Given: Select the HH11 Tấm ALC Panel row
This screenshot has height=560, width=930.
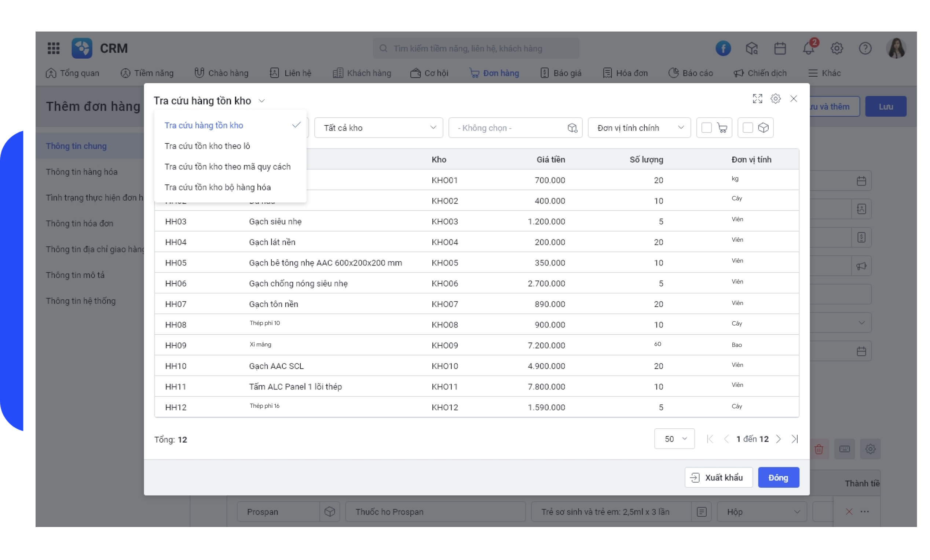Looking at the screenshot, I should [x=476, y=386].
